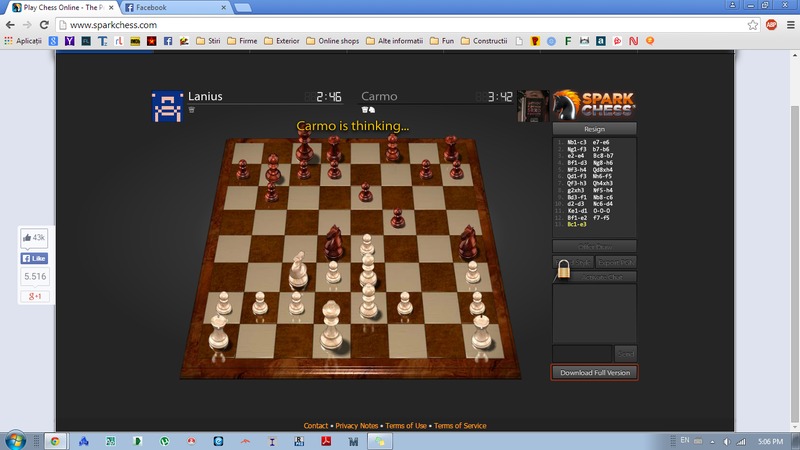Open the Constructii bookmarks folder
Viewport: 800px width, 450px height.
(482, 41)
